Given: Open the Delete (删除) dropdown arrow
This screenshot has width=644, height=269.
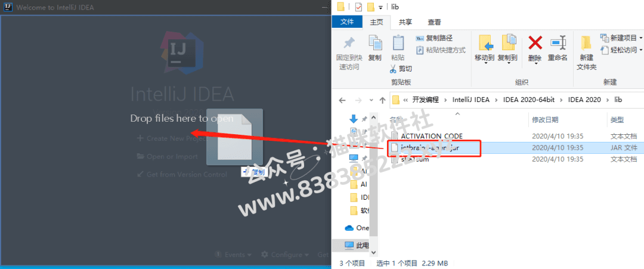Looking at the screenshot, I should [535, 64].
